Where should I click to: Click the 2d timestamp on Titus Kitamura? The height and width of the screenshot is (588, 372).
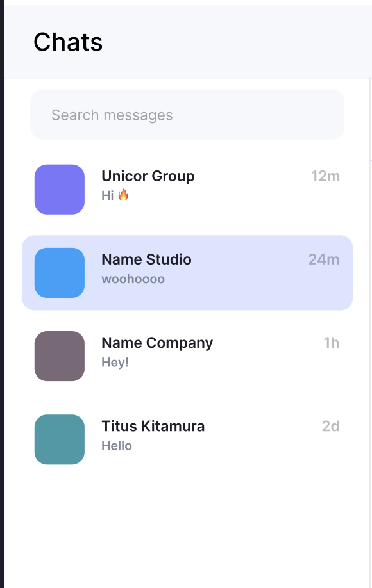click(332, 426)
